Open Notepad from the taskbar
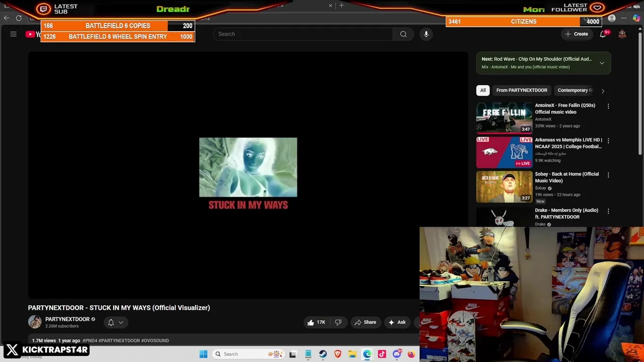Viewport: 644px width, 362px height. (x=308, y=354)
